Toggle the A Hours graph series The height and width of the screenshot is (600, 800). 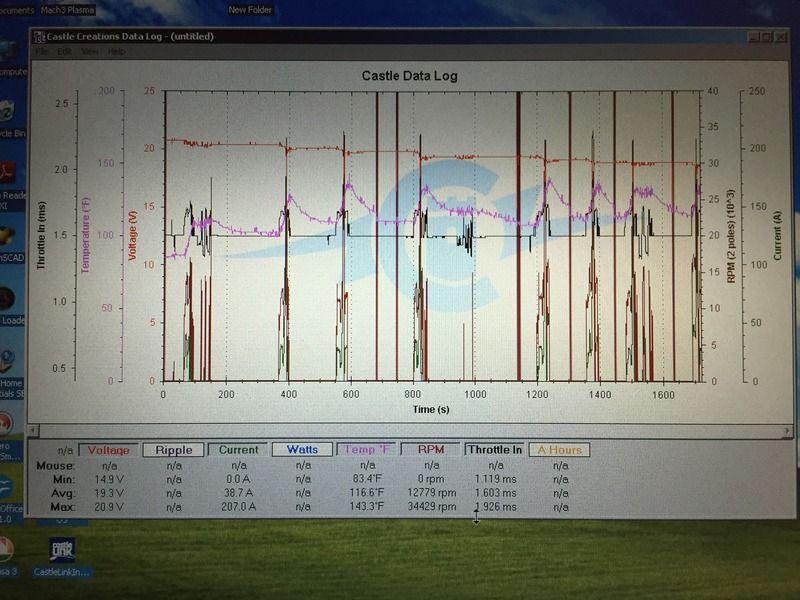pyautogui.click(x=559, y=449)
